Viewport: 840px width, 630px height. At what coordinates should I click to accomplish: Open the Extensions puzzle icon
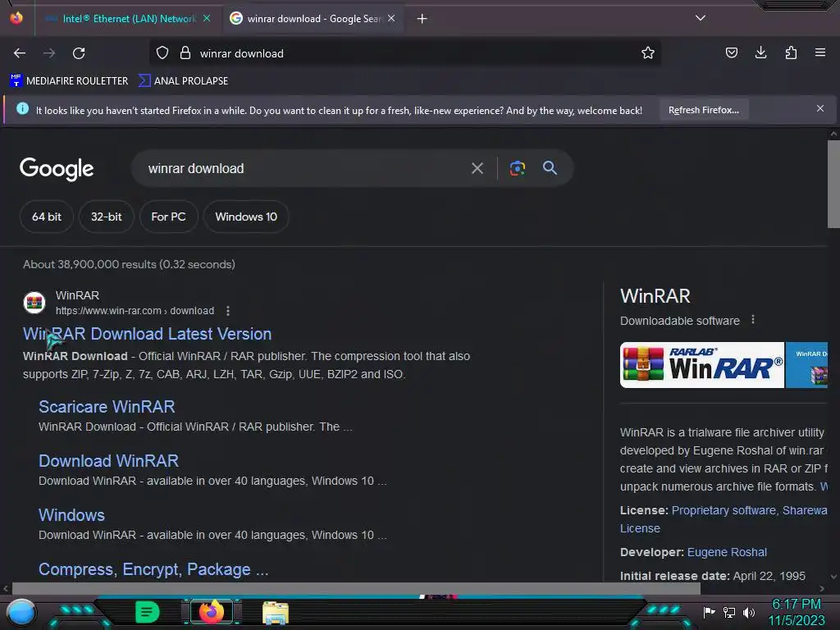pos(791,52)
